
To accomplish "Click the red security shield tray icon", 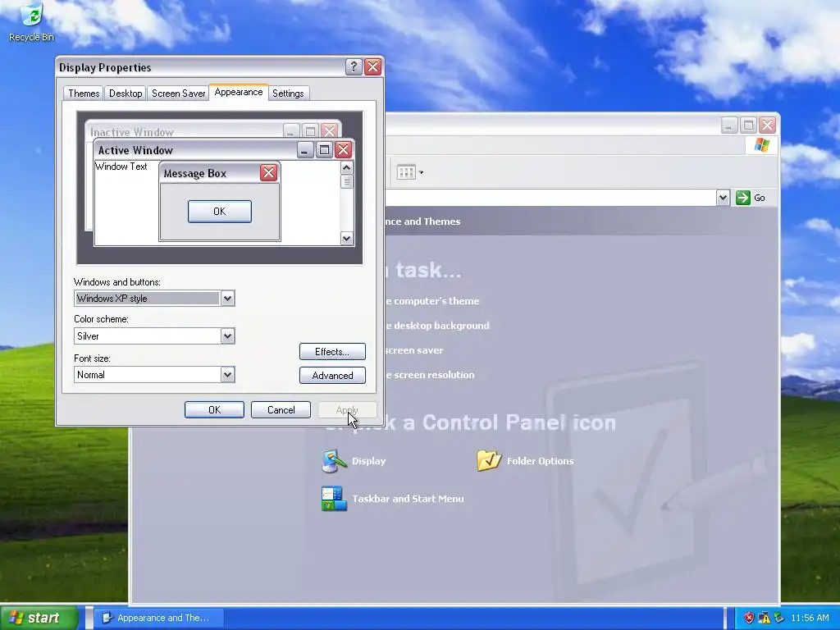I will tap(748, 618).
